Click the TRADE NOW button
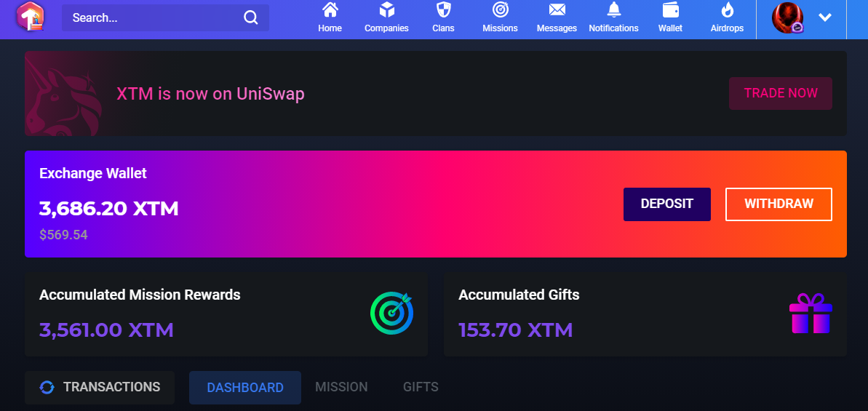The image size is (868, 411). 781,94
